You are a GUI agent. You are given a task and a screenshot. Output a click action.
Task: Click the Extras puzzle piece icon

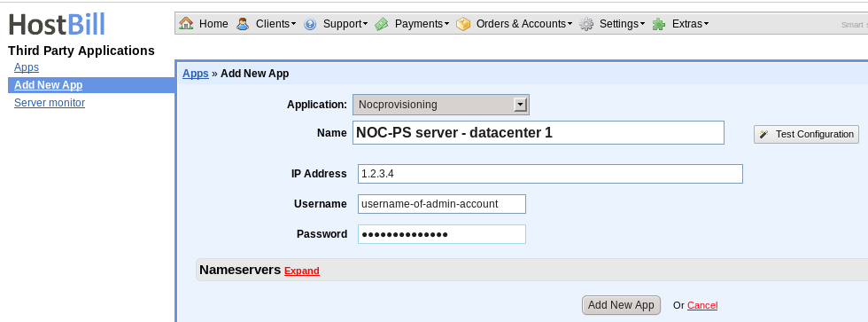(659, 24)
